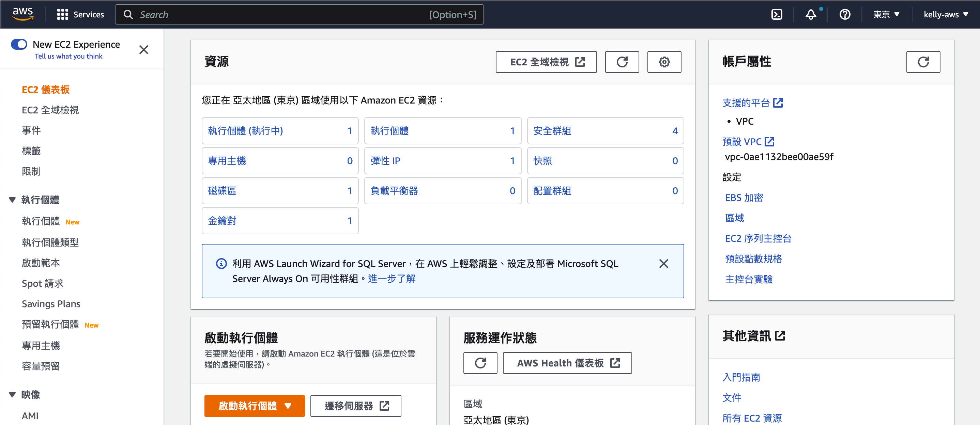Open the 金鑰對 resource card
This screenshot has width=980, height=425.
tap(280, 220)
